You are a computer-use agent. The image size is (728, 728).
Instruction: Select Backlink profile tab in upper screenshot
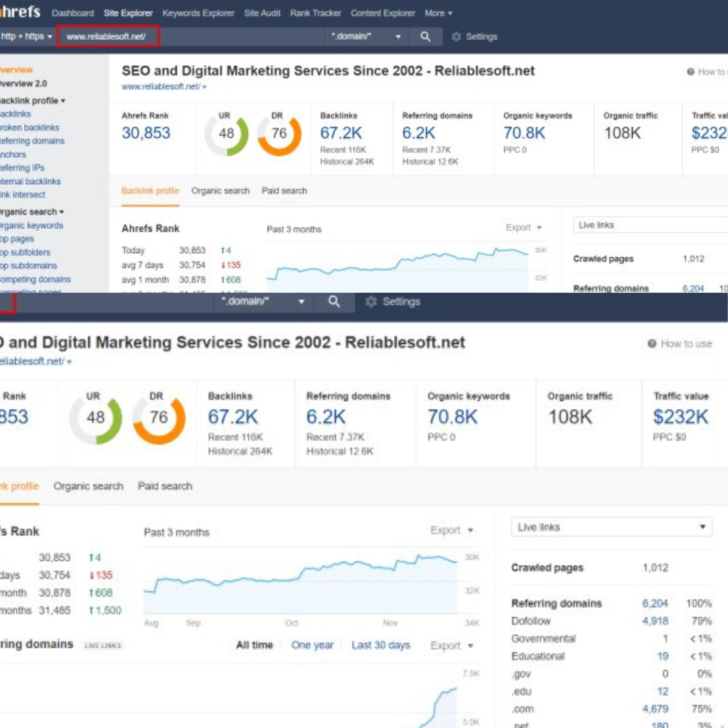click(151, 191)
